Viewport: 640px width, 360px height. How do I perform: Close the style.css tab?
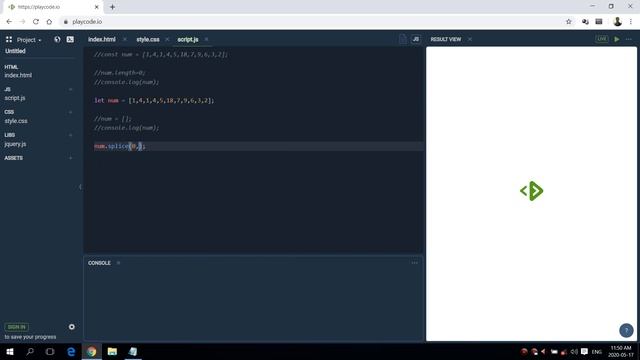tap(167, 39)
